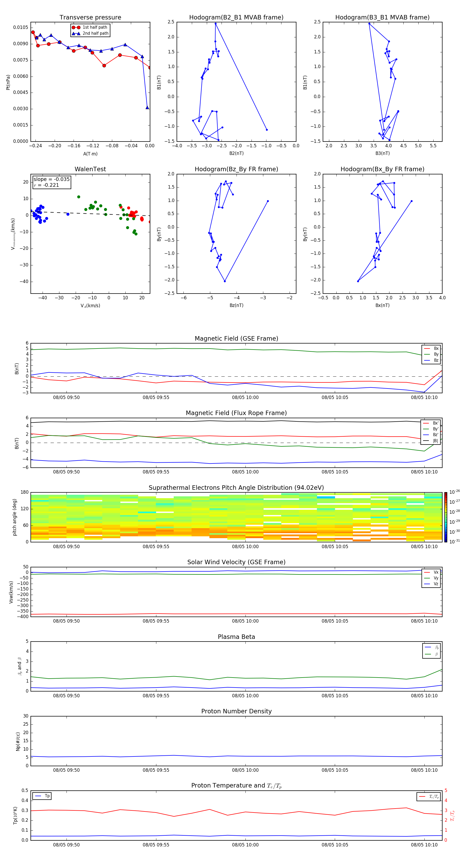The width and height of the screenshot is (473, 868).
Task: Select '|B|' in the Flux Rope legend
Action: (431, 441)
